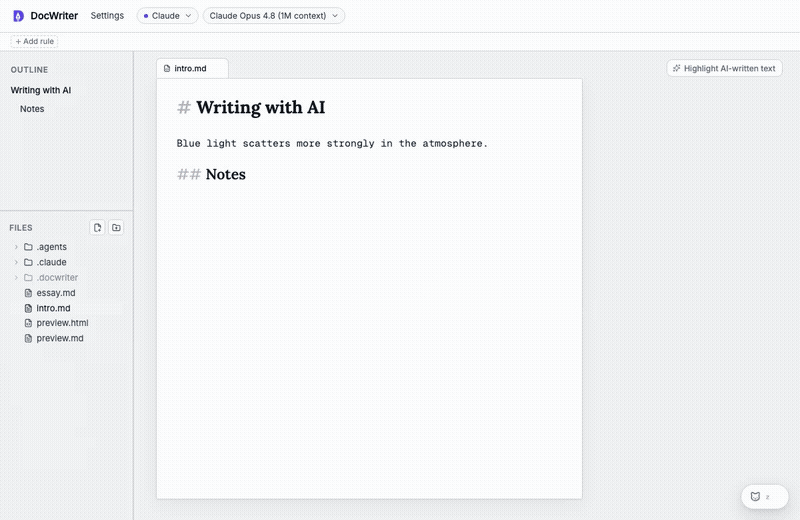Select the .docwriter folder name
The image size is (800, 520).
point(57,278)
